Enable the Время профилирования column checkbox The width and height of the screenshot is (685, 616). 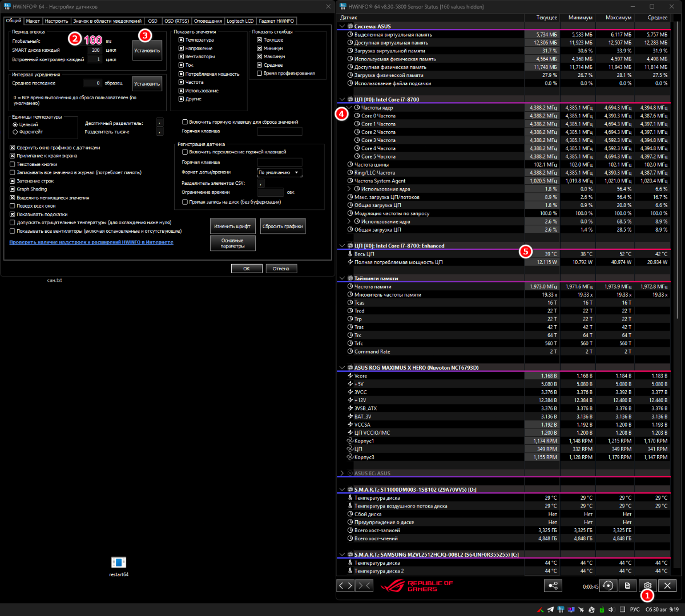[x=260, y=73]
